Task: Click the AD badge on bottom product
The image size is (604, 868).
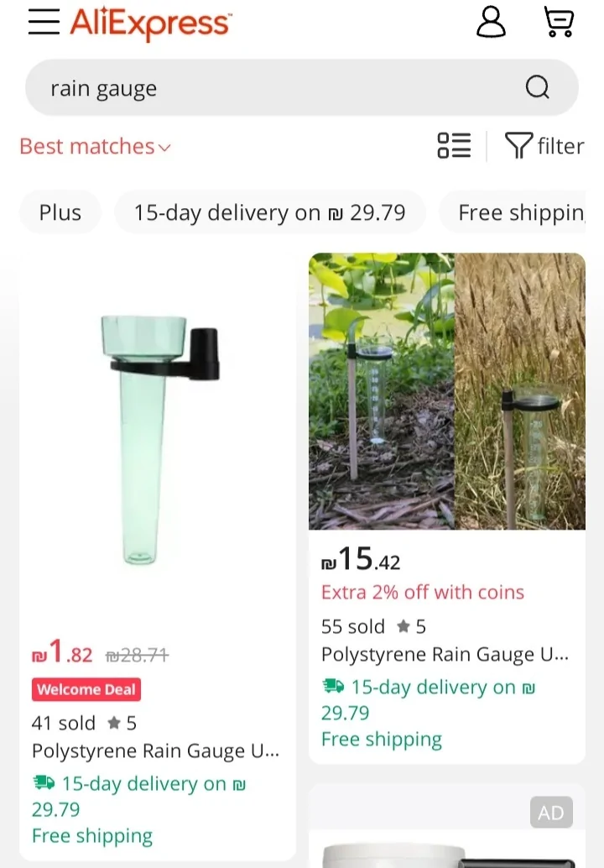Action: [x=551, y=813]
